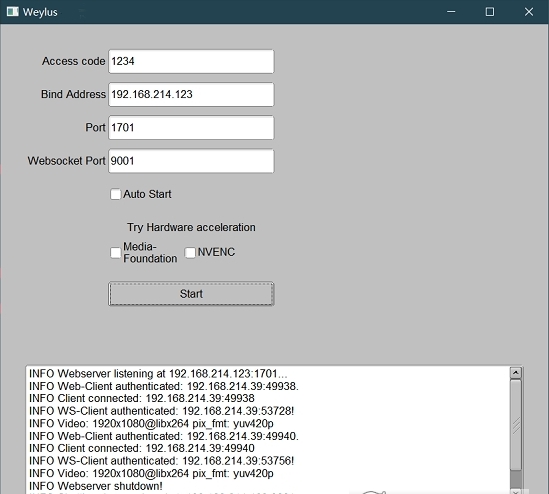
Task: Check the NVENC checkbox
Action: (190, 252)
